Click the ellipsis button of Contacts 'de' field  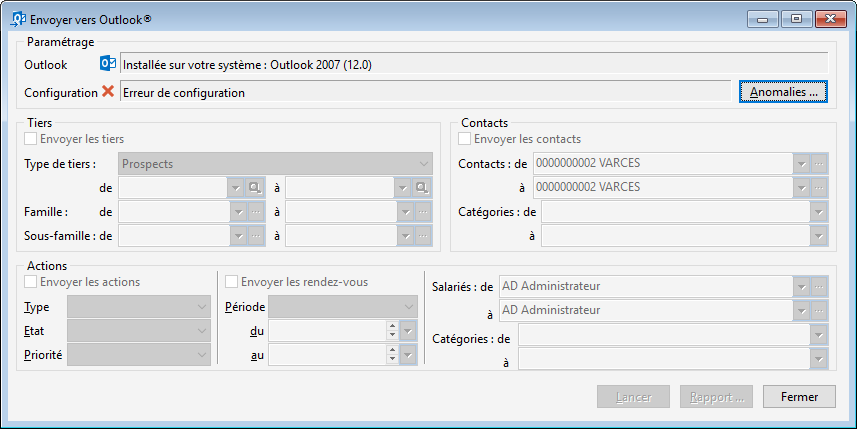tap(819, 163)
